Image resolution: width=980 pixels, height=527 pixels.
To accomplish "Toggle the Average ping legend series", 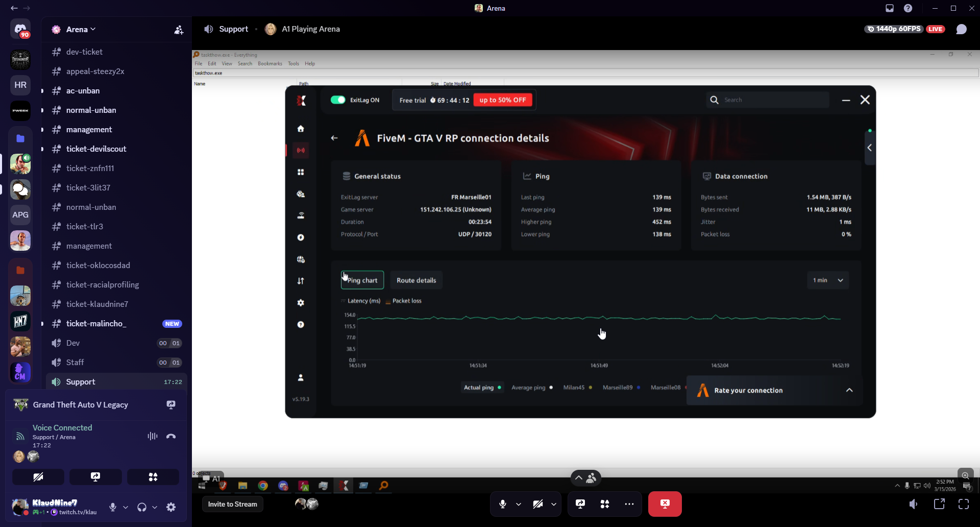I will tap(532, 388).
